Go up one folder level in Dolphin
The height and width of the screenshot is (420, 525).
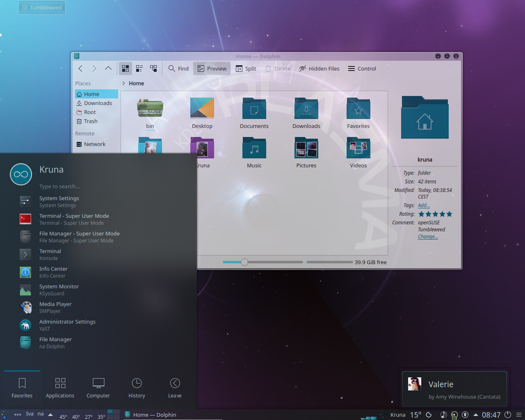(108, 69)
